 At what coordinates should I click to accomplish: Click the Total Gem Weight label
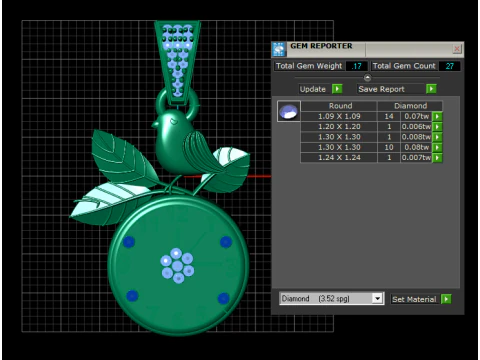309,66
